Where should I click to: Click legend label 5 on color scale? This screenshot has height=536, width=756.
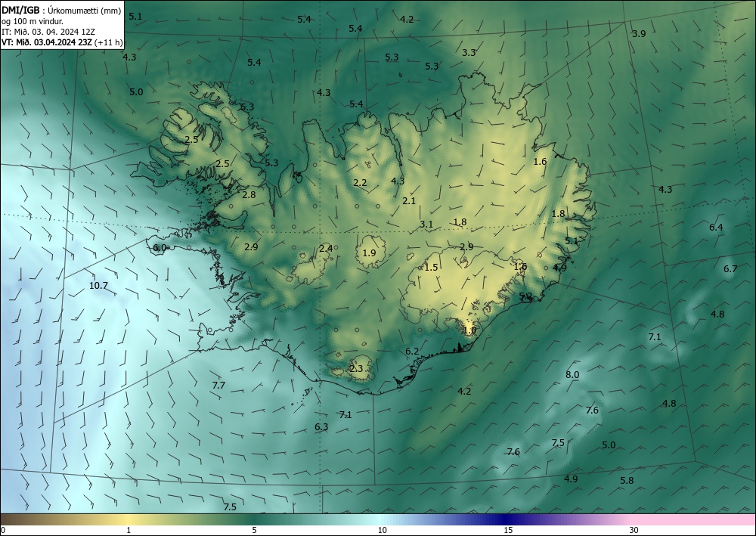pyautogui.click(x=254, y=531)
